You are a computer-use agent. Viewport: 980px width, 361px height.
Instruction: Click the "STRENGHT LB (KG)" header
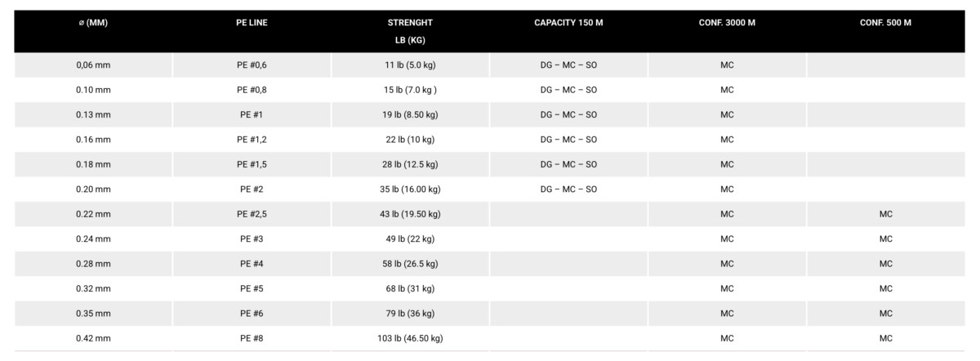click(410, 31)
